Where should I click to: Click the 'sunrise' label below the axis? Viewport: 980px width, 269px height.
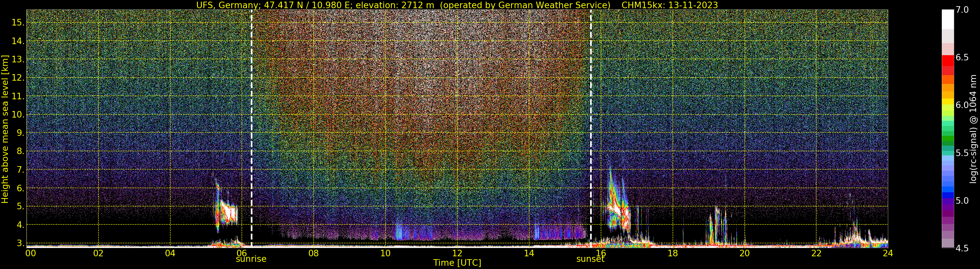(x=251, y=259)
